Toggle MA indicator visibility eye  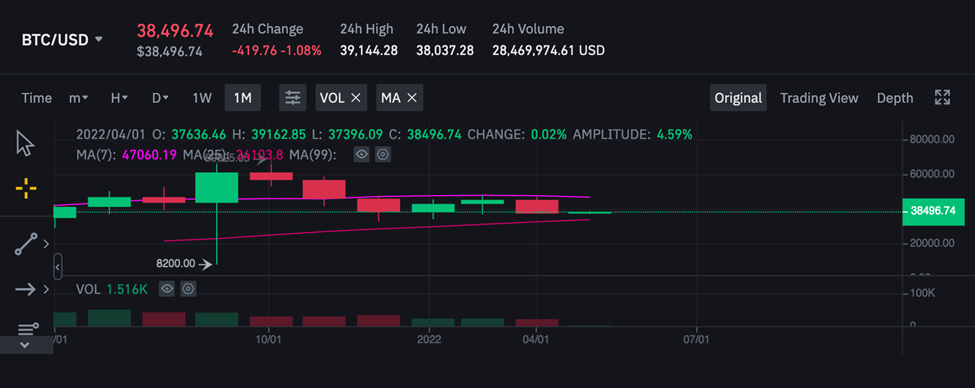[x=361, y=155]
